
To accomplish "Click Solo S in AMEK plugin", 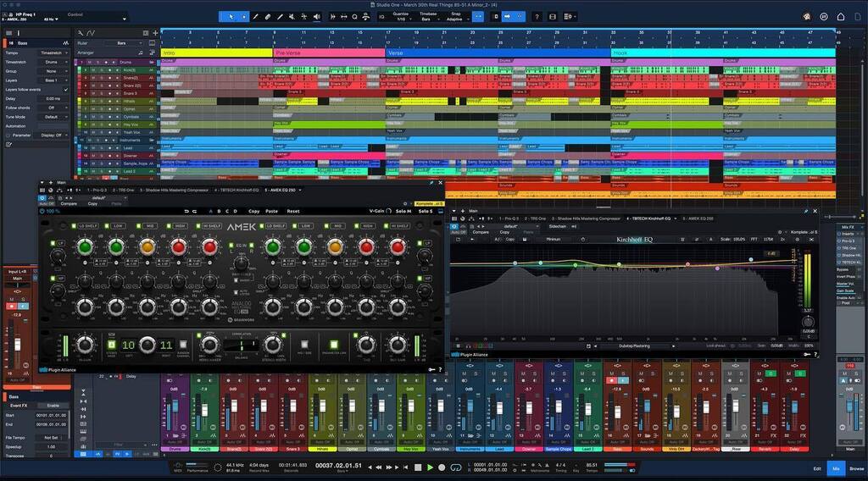I will (x=426, y=211).
